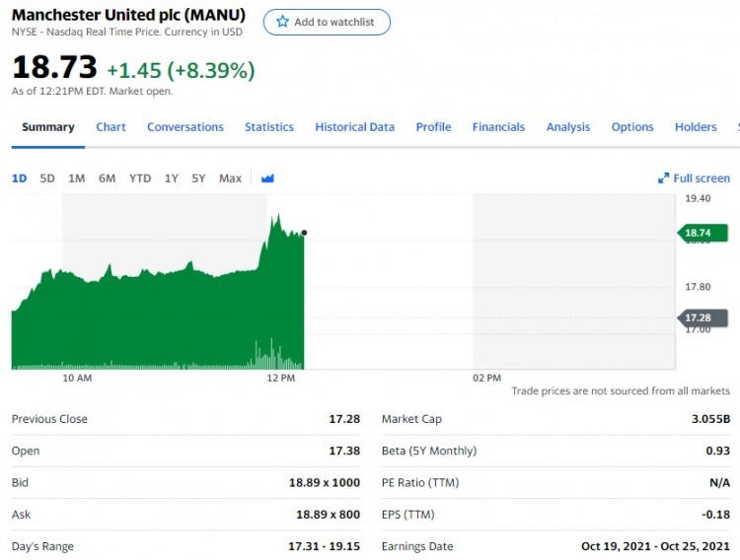Click the 02 PM axis label
The width and height of the screenshot is (740, 560).
pyautogui.click(x=487, y=378)
